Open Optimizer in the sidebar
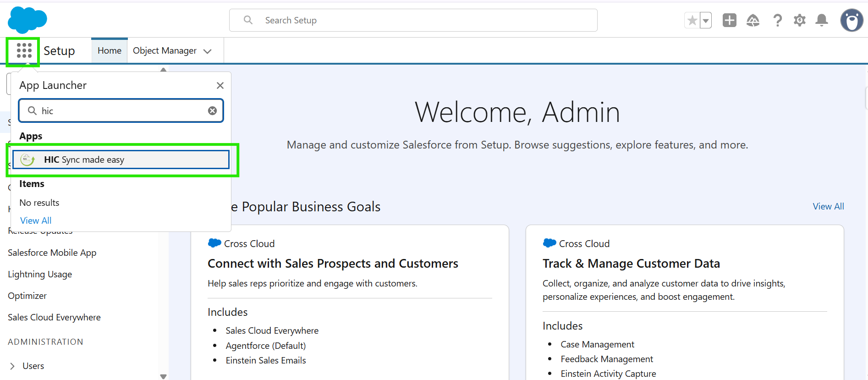 [27, 296]
